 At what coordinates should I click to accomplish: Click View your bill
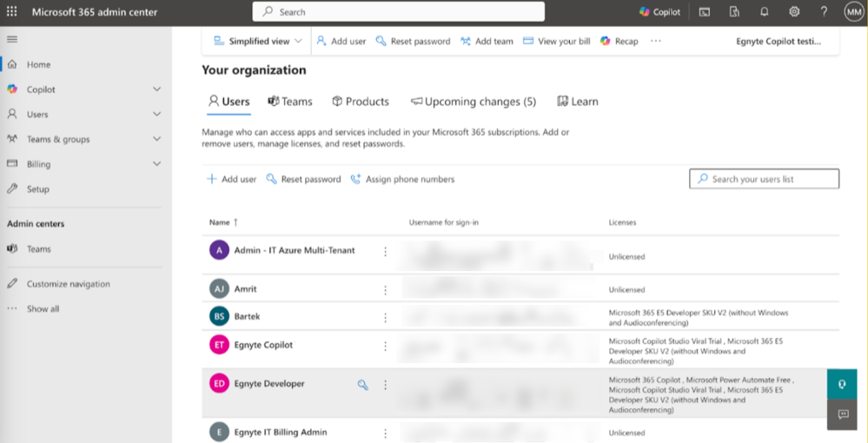point(557,41)
